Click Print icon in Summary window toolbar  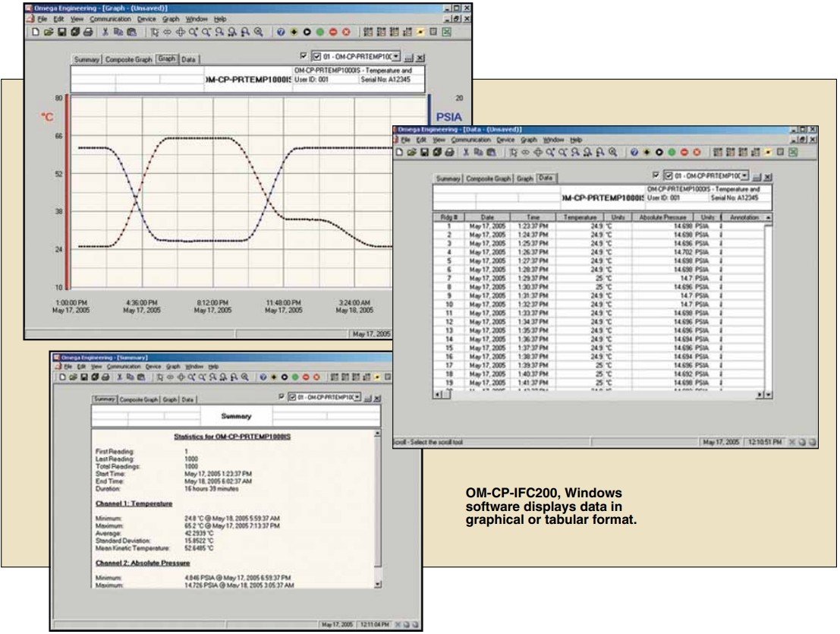coord(105,377)
